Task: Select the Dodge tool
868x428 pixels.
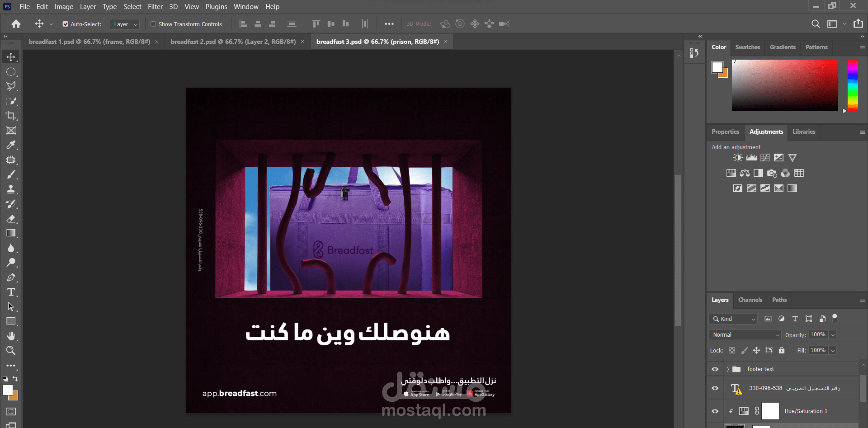Action: (11, 263)
